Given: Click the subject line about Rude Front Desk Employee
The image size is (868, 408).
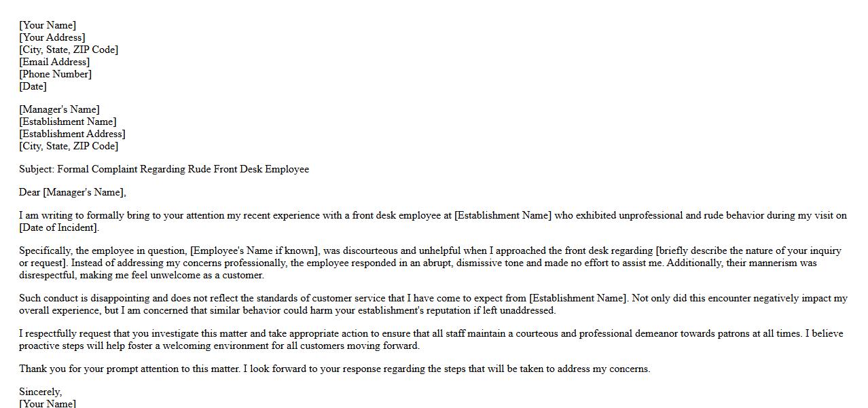Looking at the screenshot, I should [164, 169].
